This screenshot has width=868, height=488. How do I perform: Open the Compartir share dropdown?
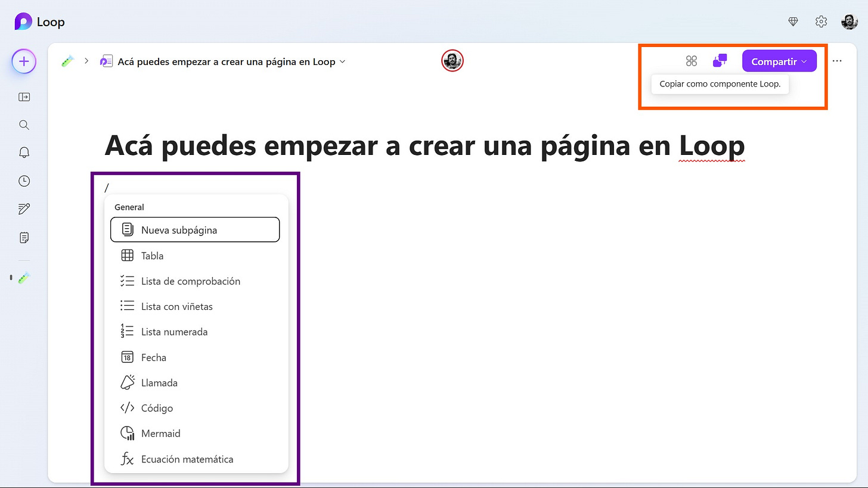click(779, 61)
